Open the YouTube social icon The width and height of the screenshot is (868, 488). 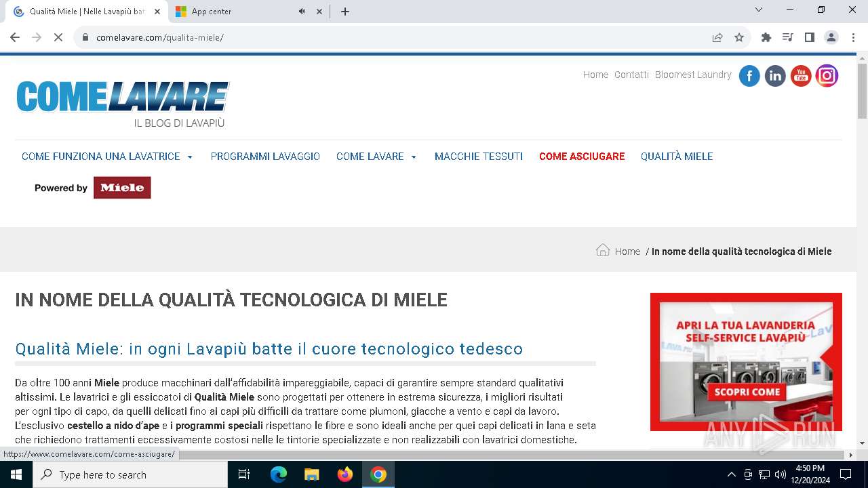[801, 76]
